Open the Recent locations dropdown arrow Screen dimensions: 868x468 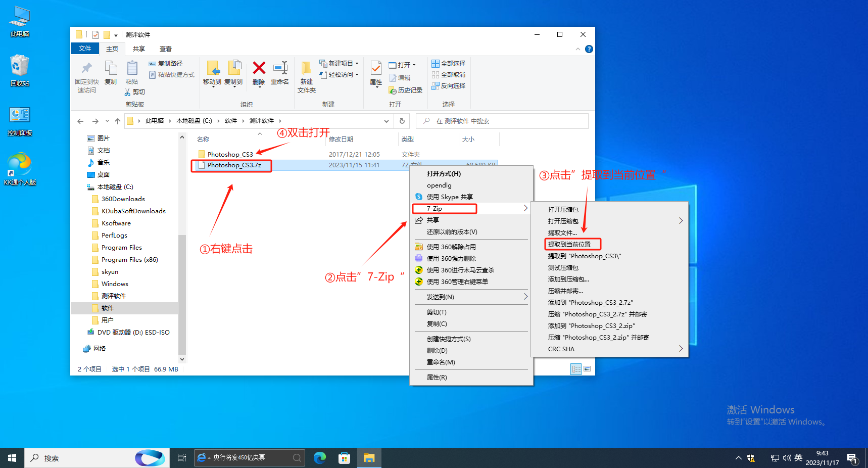[x=107, y=121]
